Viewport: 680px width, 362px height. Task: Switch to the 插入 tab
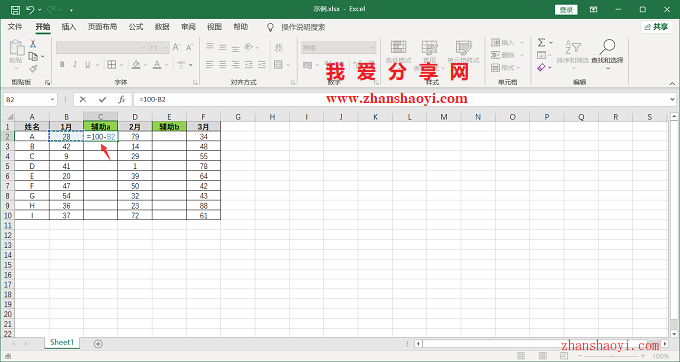69,27
